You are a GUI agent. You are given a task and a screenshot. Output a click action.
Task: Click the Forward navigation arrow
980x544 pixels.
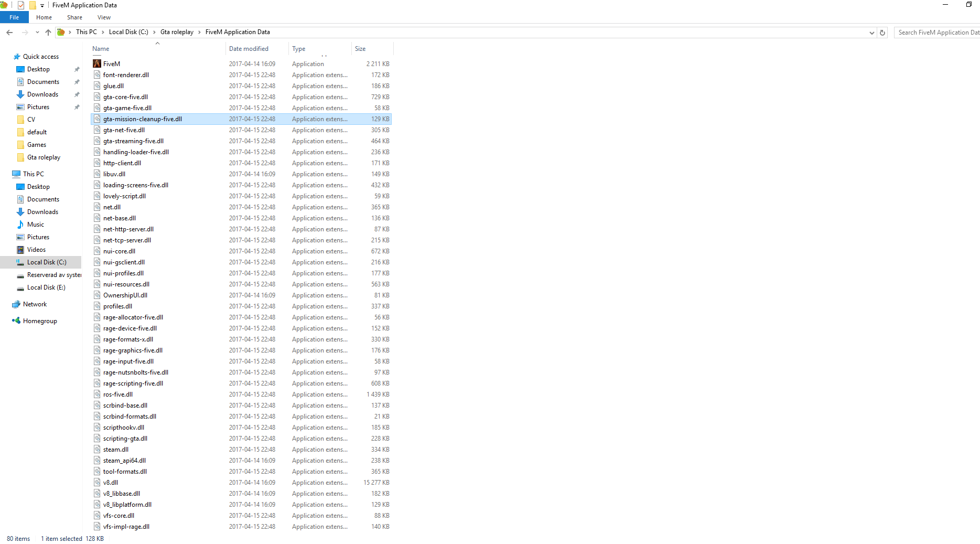click(25, 33)
